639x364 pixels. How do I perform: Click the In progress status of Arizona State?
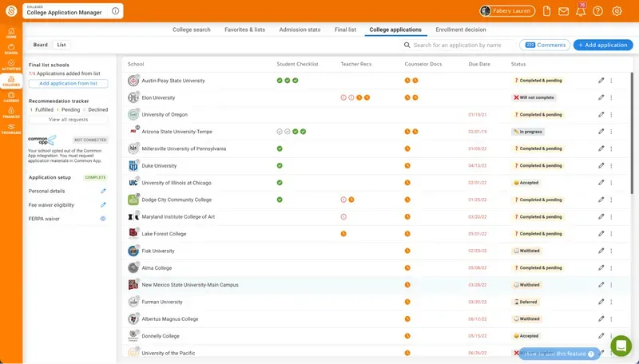528,132
